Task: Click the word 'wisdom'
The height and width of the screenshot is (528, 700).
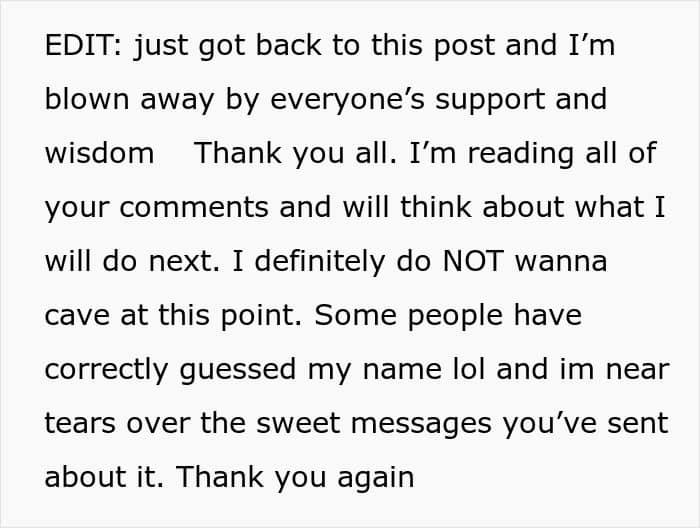Action: [x=100, y=153]
